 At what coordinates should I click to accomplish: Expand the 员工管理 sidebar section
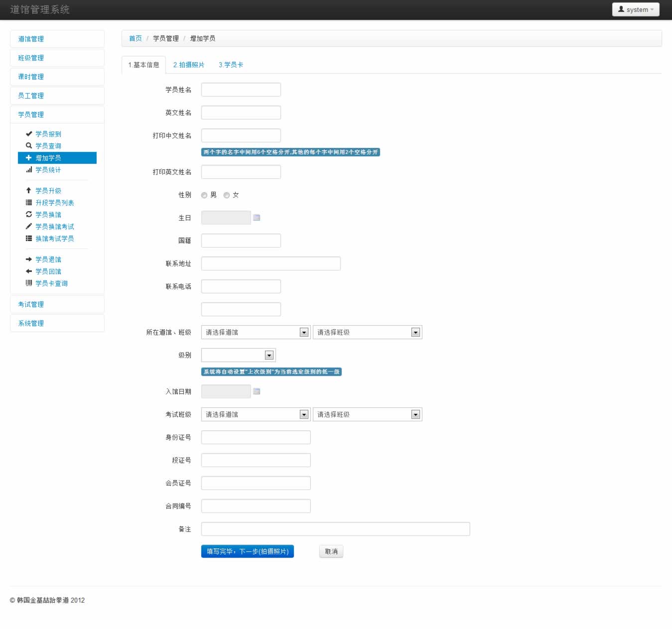tap(57, 96)
